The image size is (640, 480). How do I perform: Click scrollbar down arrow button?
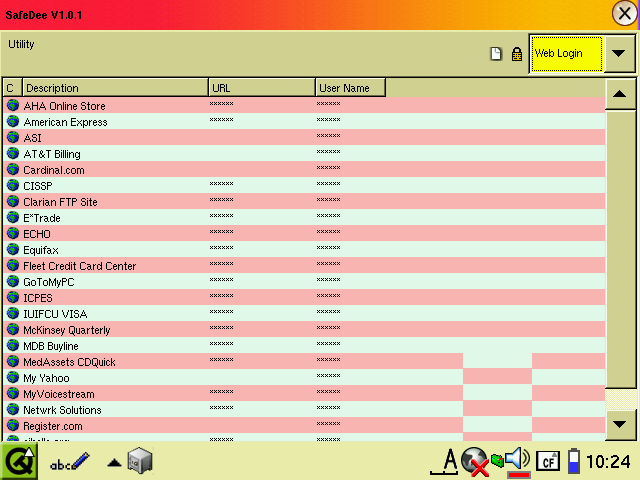tap(620, 424)
